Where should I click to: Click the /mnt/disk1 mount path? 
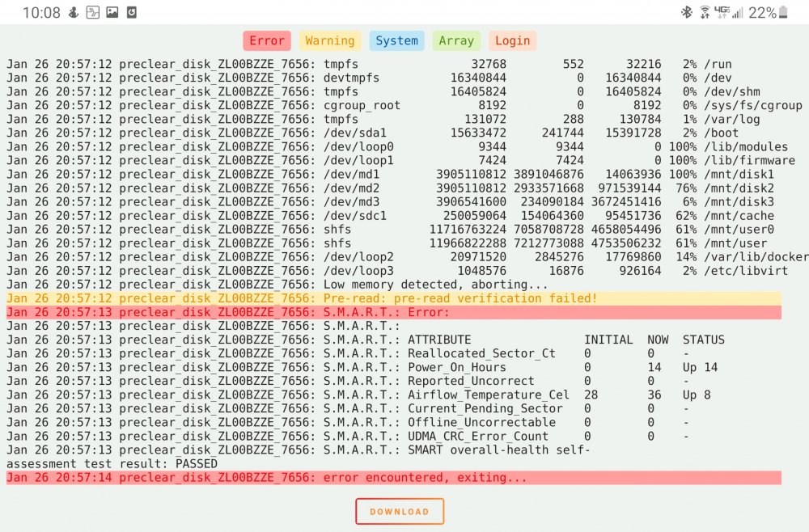point(739,175)
